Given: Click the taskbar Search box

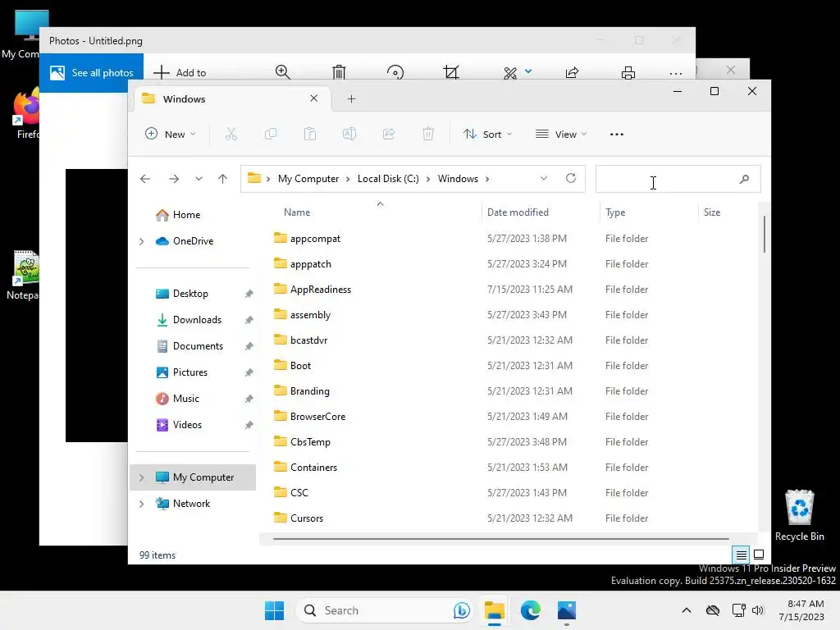Looking at the screenshot, I should tap(385, 610).
